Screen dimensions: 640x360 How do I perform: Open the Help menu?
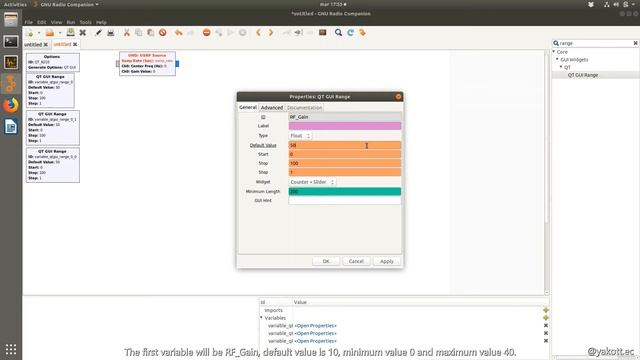[x=101, y=22]
